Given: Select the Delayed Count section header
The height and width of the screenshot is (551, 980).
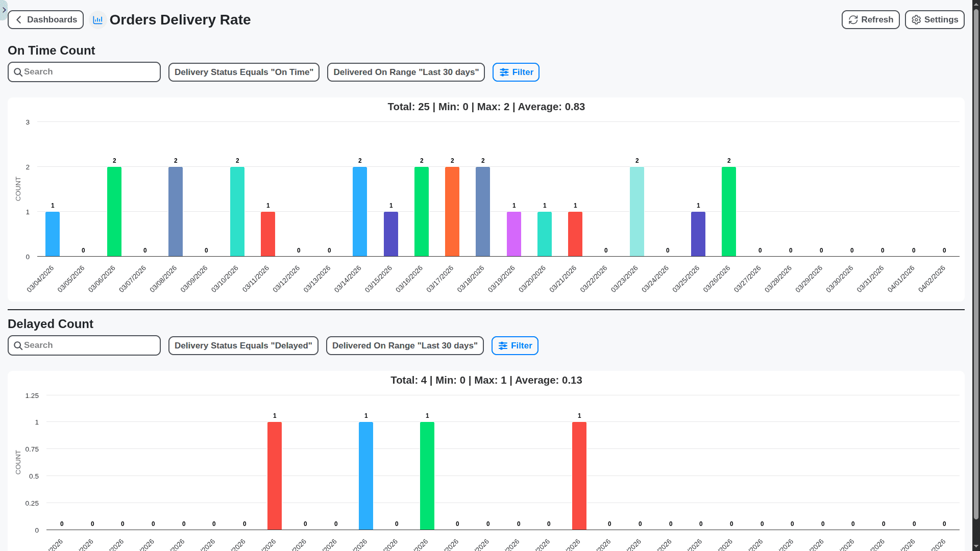Looking at the screenshot, I should tap(50, 324).
